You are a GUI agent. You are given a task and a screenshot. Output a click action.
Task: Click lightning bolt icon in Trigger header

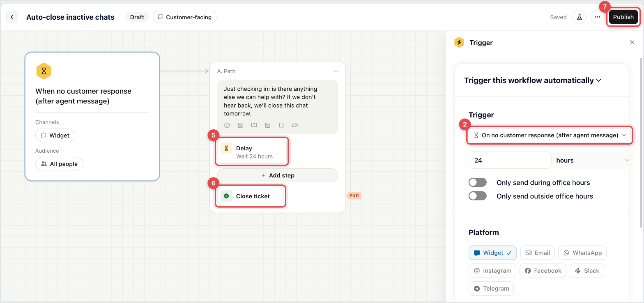(x=459, y=42)
